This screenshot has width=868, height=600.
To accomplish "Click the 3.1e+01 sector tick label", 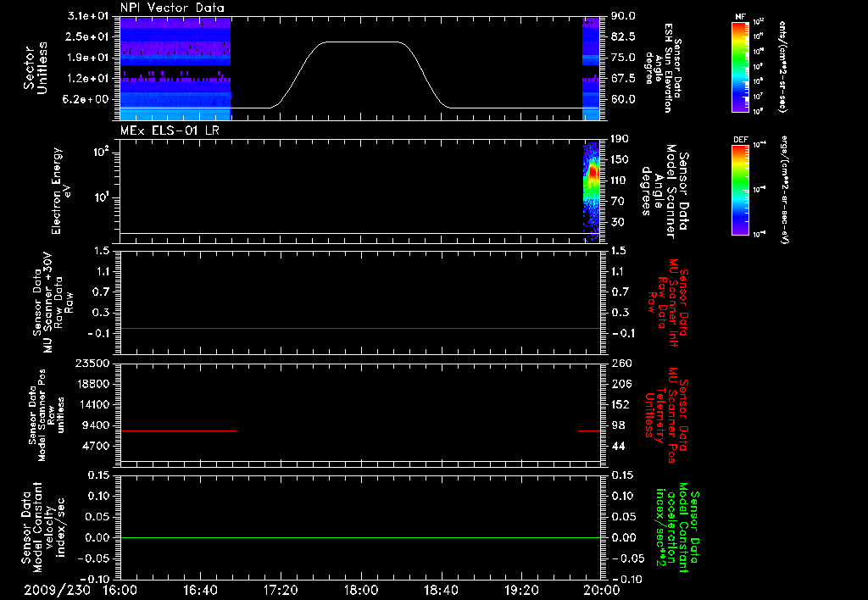I will click(88, 16).
